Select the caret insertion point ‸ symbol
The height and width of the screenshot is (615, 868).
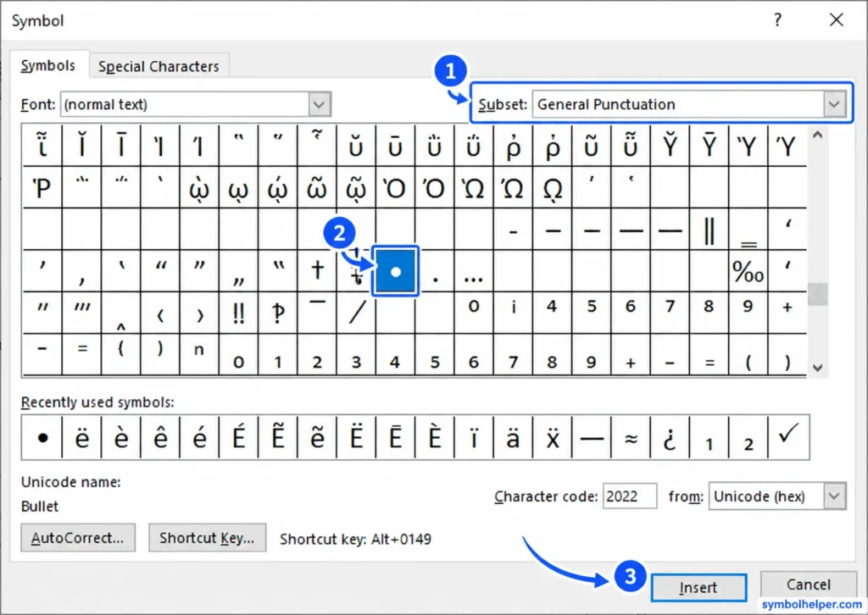pyautogui.click(x=121, y=313)
